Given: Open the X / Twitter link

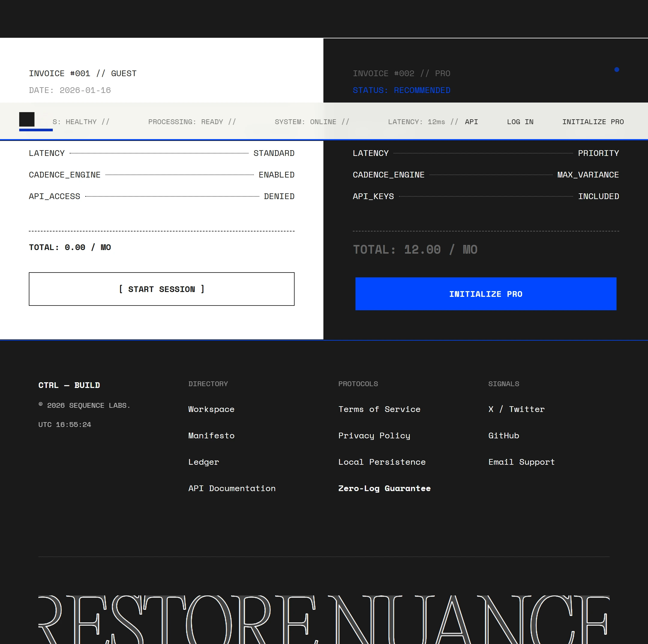Looking at the screenshot, I should pos(516,409).
